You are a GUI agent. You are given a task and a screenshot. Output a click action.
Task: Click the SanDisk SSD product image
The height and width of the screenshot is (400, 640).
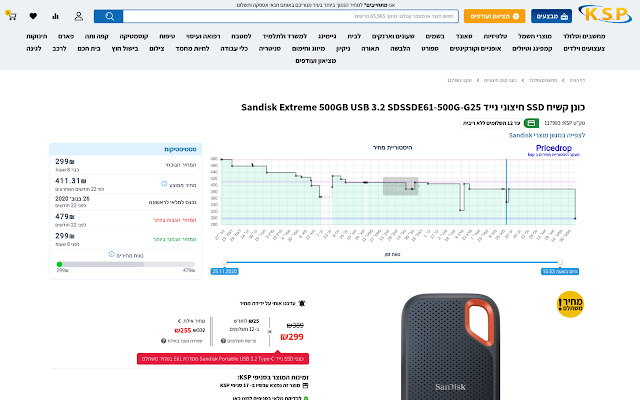point(450,347)
